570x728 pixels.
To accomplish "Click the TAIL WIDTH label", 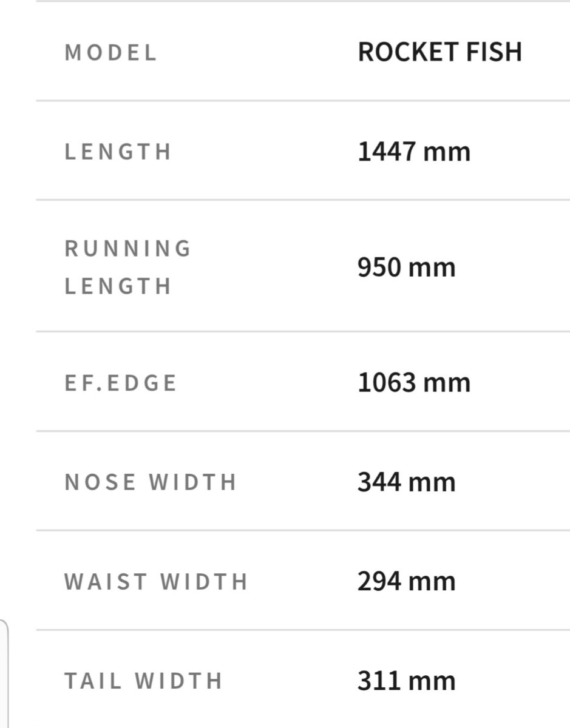I will [x=143, y=681].
